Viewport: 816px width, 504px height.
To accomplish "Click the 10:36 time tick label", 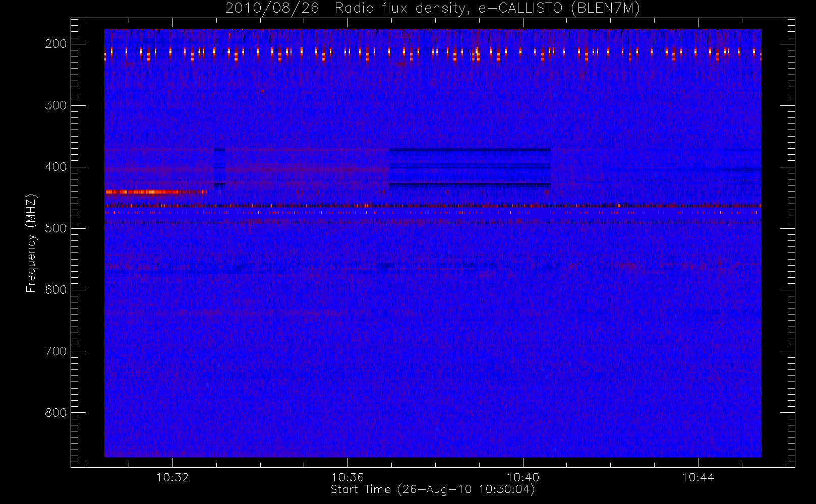I will [x=347, y=477].
